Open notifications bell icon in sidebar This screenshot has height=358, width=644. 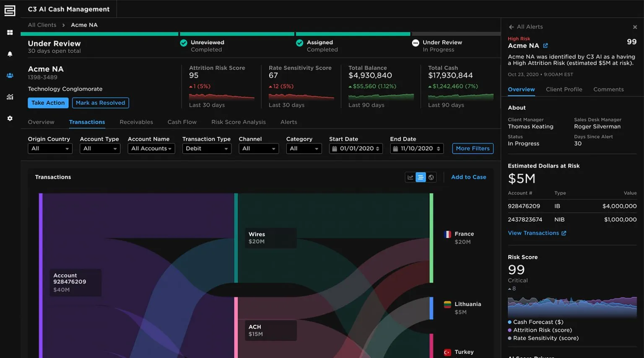coord(10,54)
